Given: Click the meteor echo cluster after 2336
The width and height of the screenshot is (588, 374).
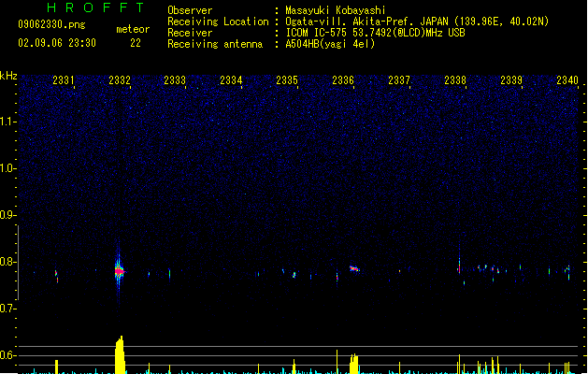Looking at the screenshot, I should pos(354,268).
